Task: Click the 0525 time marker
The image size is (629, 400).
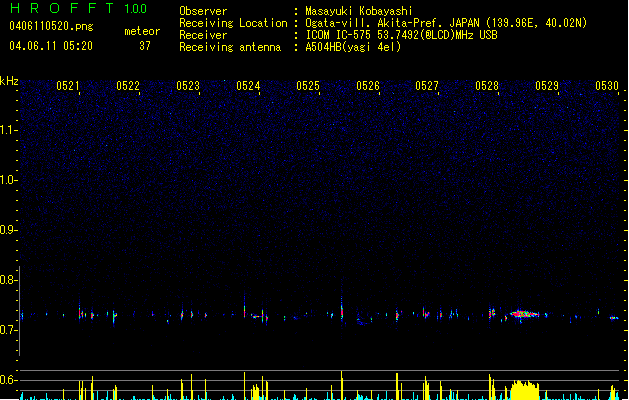Action: click(x=308, y=86)
